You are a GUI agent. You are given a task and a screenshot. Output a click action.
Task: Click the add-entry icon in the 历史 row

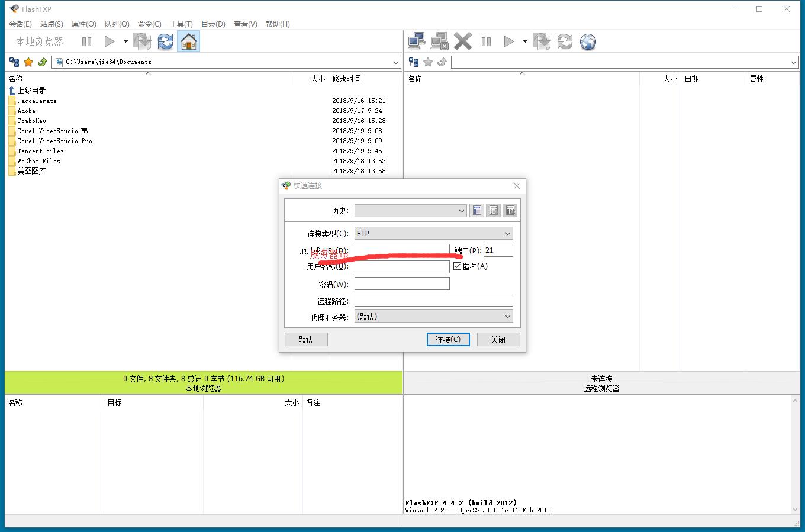[493, 210]
